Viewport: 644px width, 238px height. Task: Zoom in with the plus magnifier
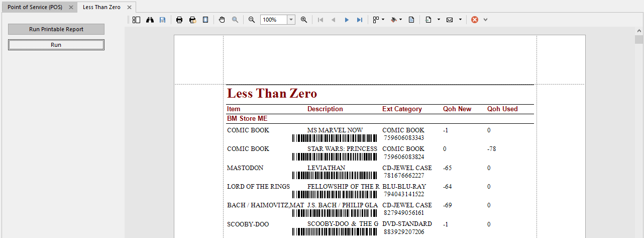click(x=304, y=20)
